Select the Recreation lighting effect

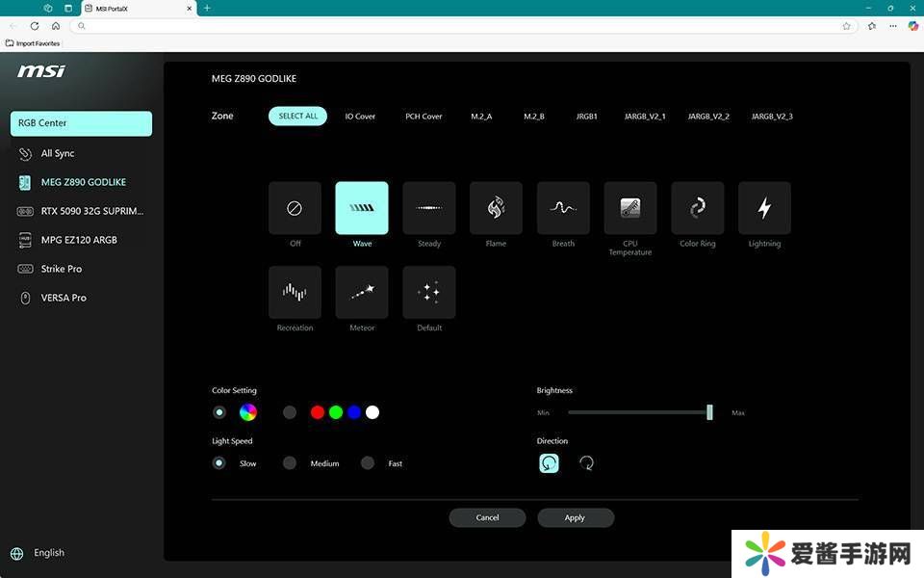coord(295,293)
